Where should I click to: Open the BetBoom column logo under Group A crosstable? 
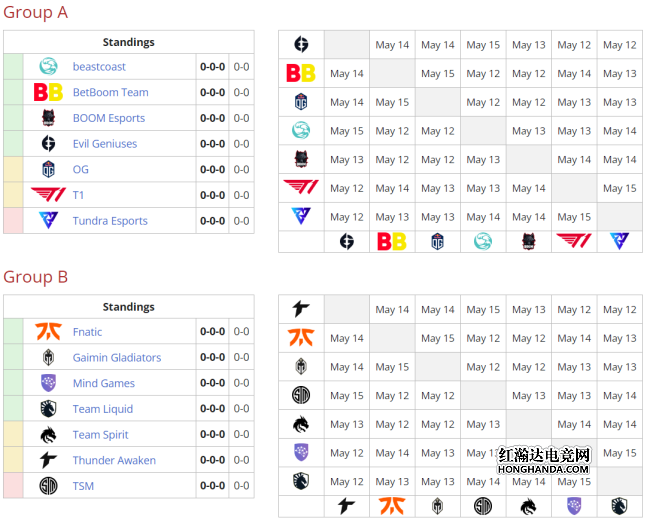point(392,241)
